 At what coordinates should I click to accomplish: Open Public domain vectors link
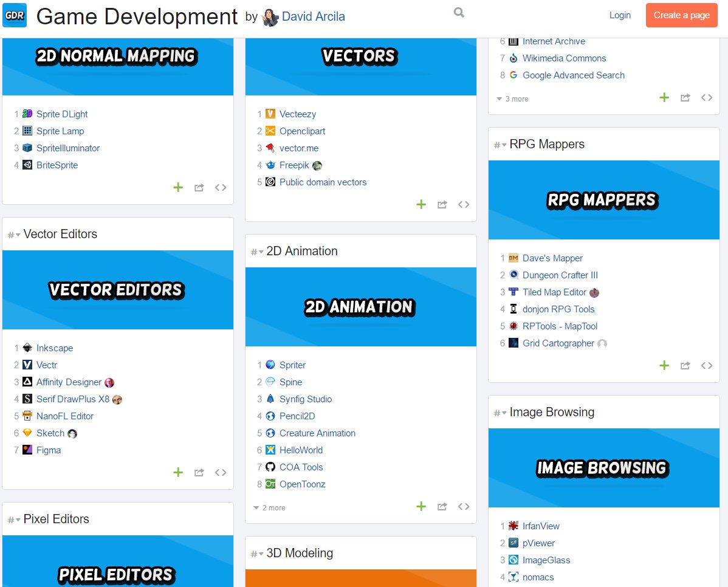tap(323, 182)
